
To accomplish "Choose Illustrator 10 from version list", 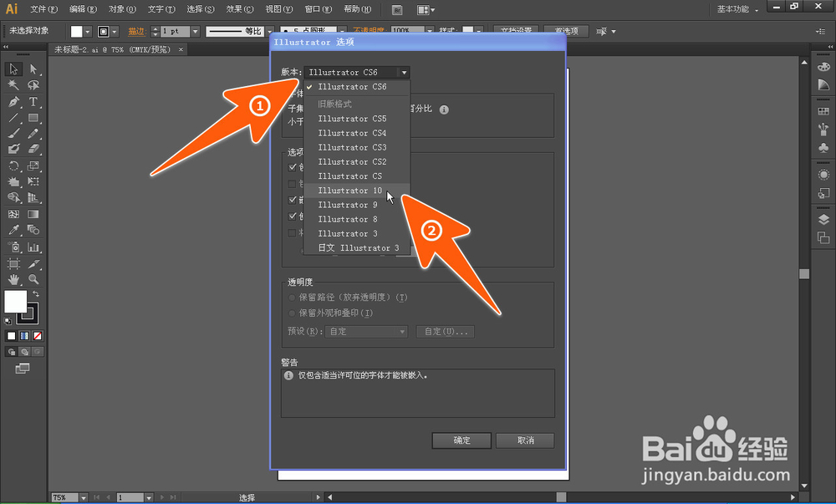I will 357,191.
